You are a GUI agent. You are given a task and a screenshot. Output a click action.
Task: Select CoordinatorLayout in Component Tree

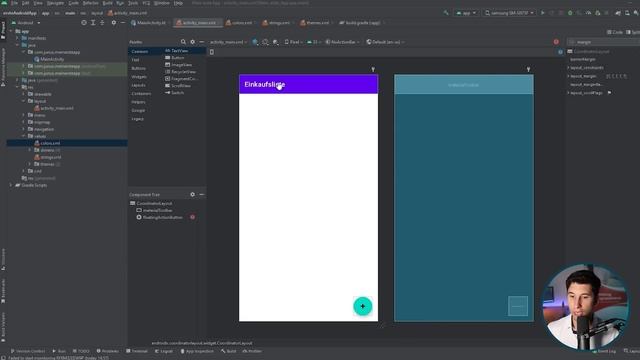[154, 203]
